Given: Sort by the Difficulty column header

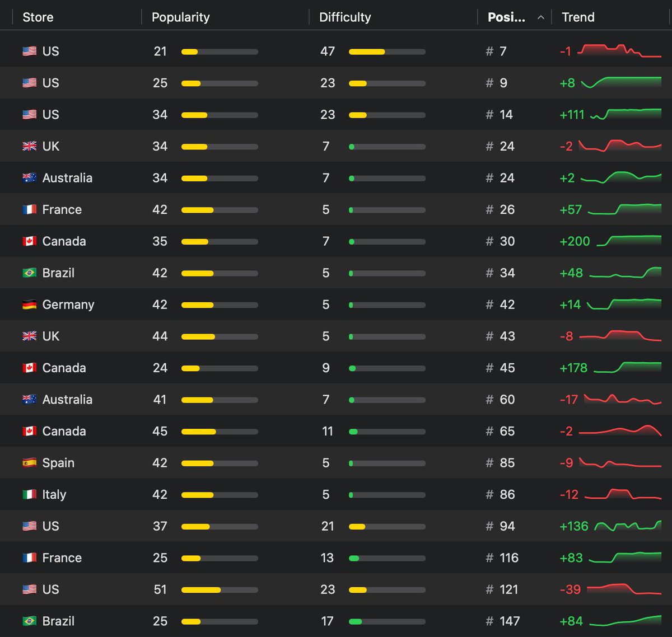Looking at the screenshot, I should coord(345,17).
